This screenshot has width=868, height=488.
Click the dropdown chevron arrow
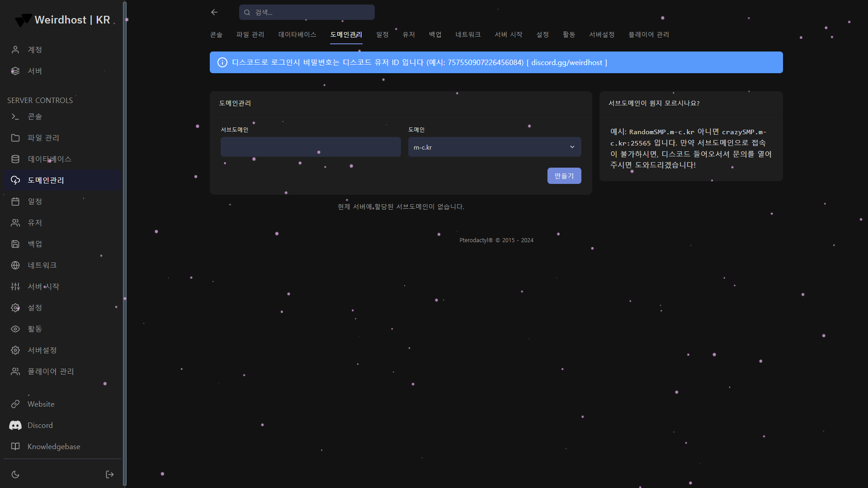tap(572, 147)
